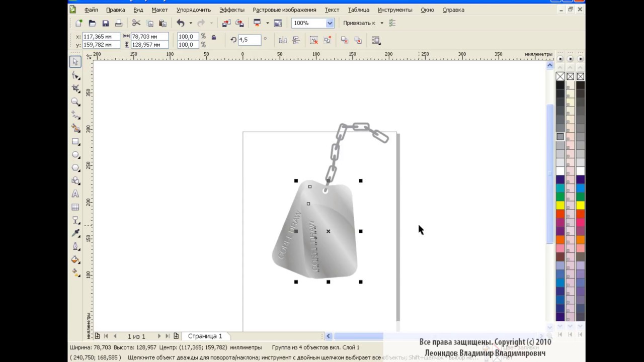Pick yellow swatch in first palette

pyautogui.click(x=560, y=205)
